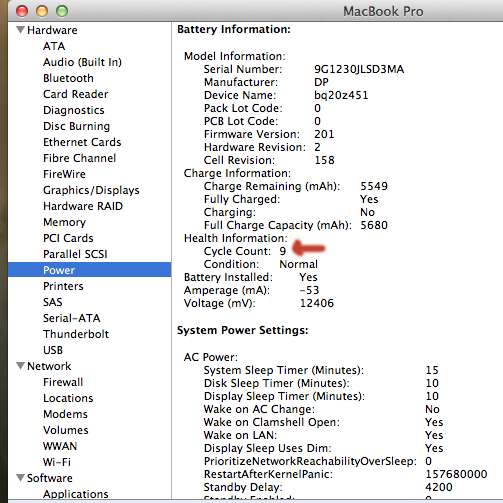This screenshot has height=503, width=503.
Task: Select WWAN under Network
Action: [x=60, y=446]
